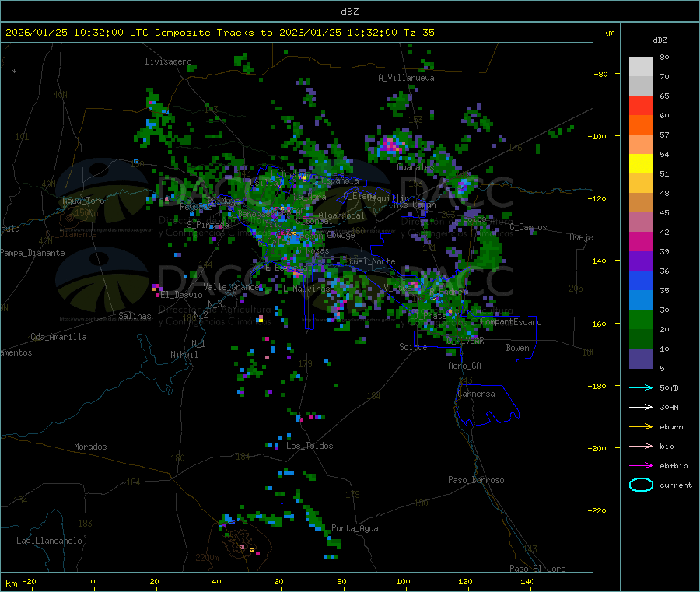Click the A_Villanueva map label
This screenshot has height=592, width=700.
coord(406,78)
